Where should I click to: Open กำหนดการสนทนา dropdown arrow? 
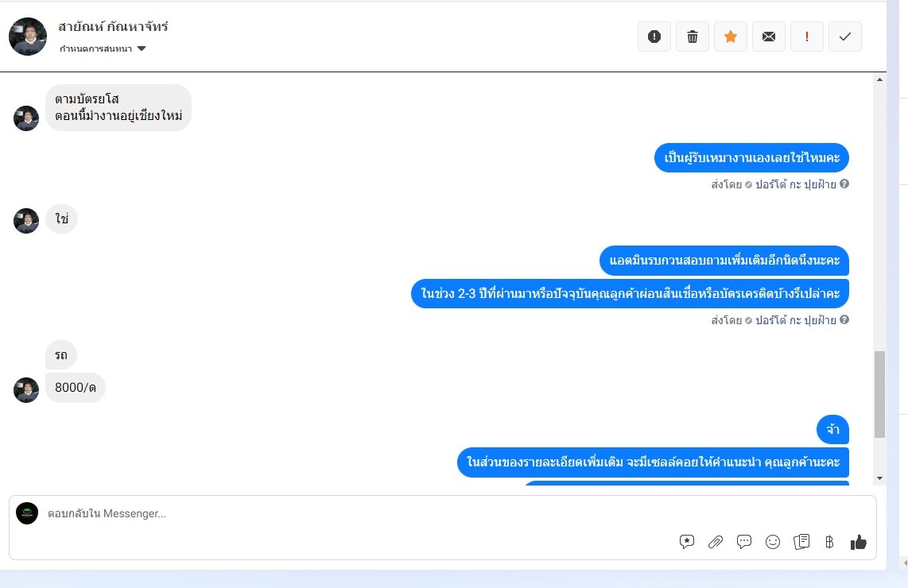click(142, 48)
